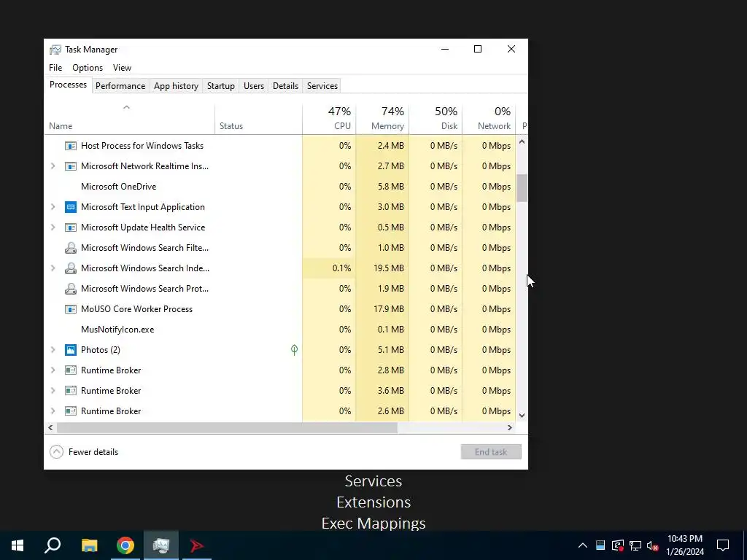Switch to the Services tab
Viewport: 747px width, 560px height.
[x=322, y=86]
